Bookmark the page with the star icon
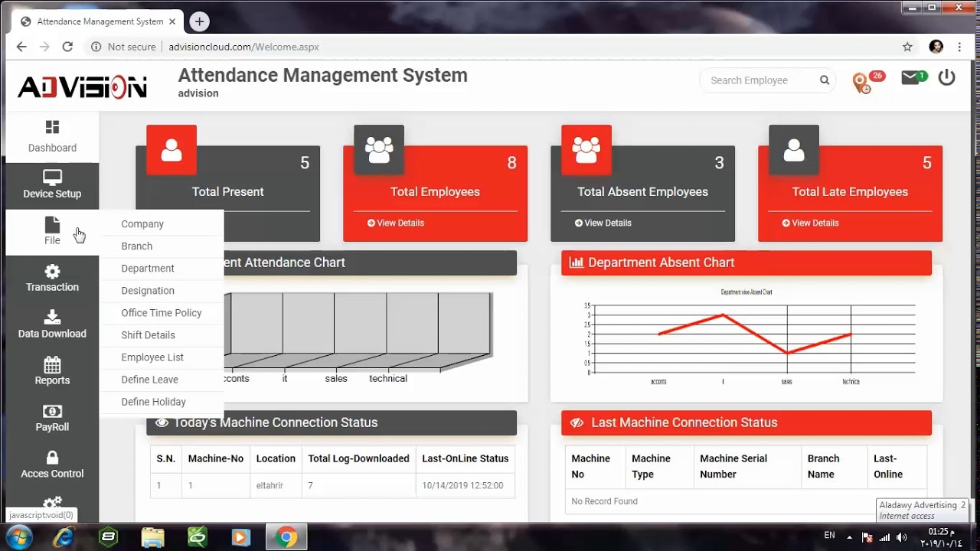 click(x=907, y=47)
